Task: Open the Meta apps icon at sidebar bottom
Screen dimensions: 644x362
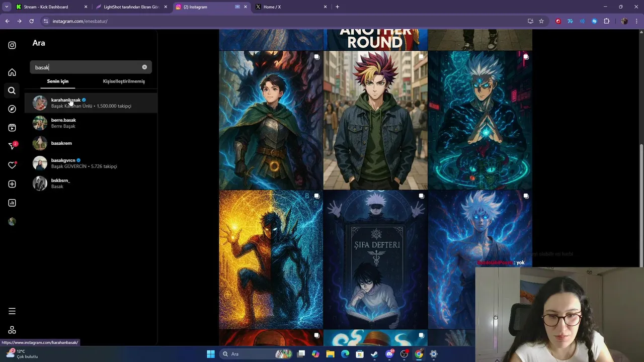Action: [x=12, y=330]
